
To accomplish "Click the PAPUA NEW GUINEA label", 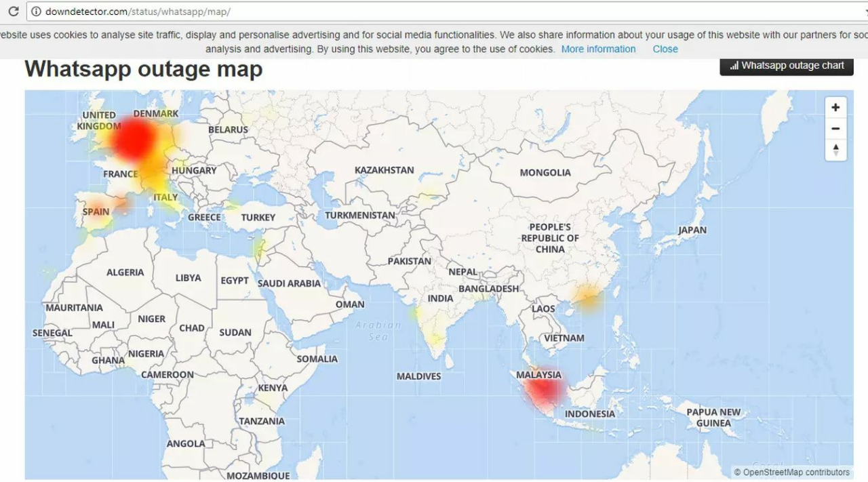I will [713, 418].
